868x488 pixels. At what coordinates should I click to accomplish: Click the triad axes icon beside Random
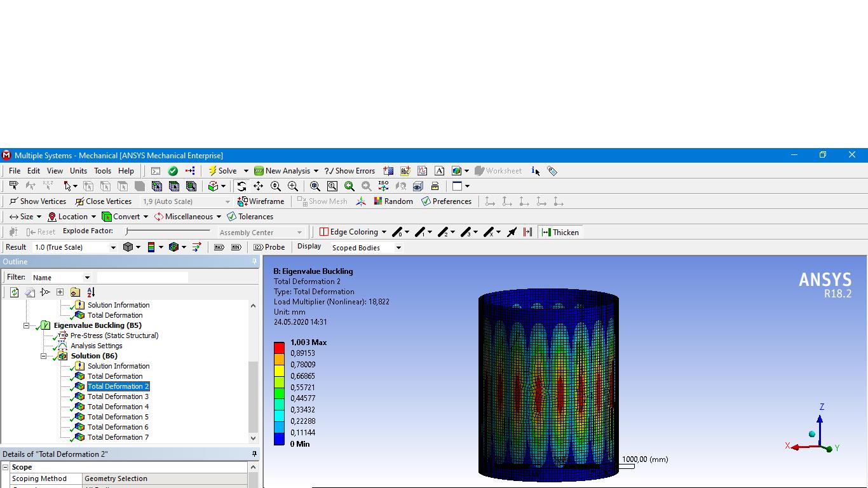coord(361,201)
